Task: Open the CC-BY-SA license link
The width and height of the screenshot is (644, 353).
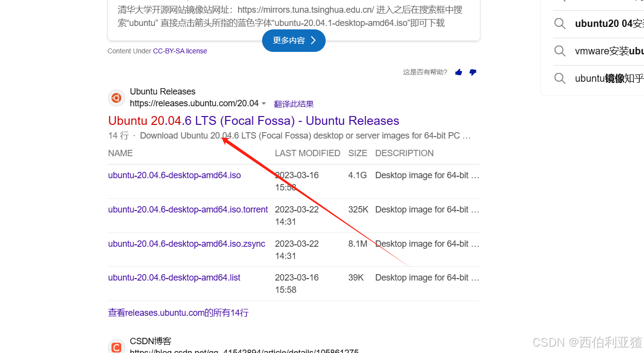Action: pyautogui.click(x=180, y=51)
